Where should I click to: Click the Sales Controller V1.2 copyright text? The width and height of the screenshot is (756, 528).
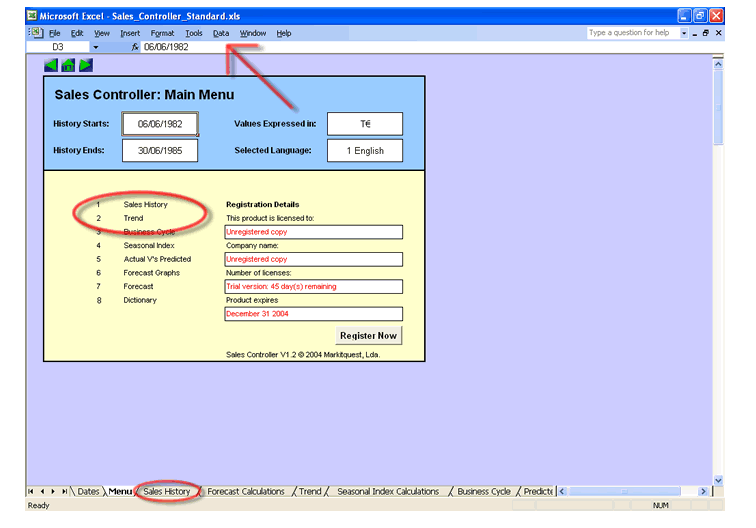(303, 354)
